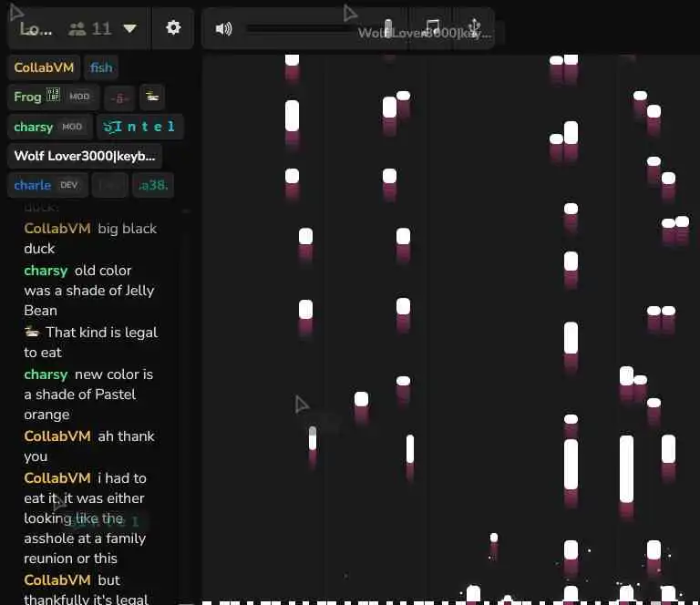Click the music note icon in top bar
The width and height of the screenshot is (700, 605).
pyautogui.click(x=432, y=27)
